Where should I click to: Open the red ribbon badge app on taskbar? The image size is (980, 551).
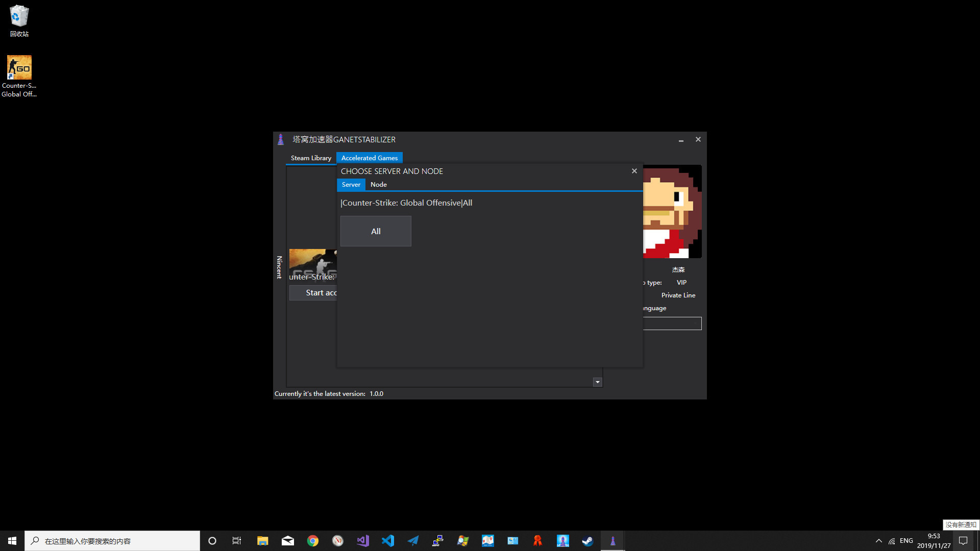point(538,541)
